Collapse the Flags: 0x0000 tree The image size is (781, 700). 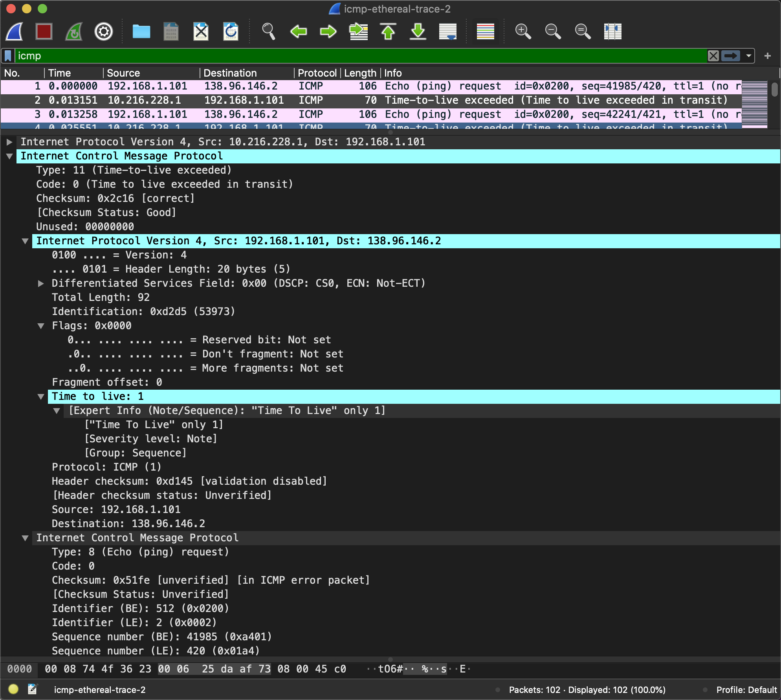41,326
